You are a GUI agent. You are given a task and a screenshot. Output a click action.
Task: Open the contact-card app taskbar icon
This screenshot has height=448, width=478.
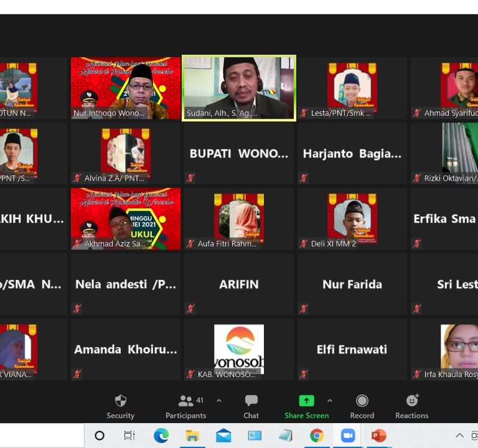tap(255, 436)
